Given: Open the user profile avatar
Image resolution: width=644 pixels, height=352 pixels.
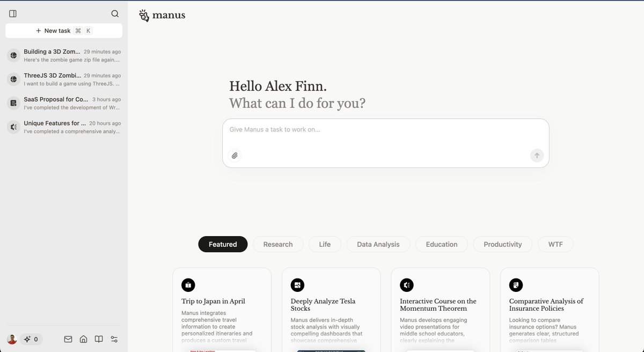Looking at the screenshot, I should tap(12, 339).
